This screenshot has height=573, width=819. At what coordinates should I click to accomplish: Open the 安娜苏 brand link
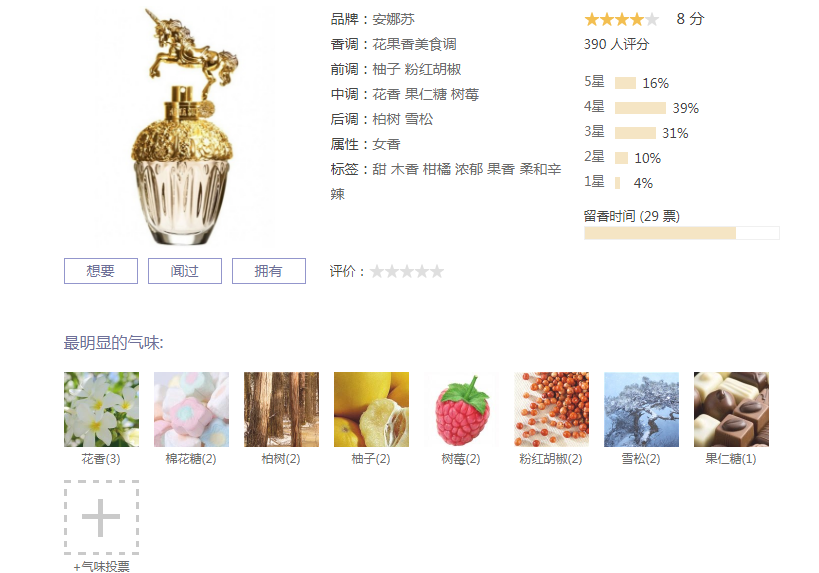pos(393,19)
